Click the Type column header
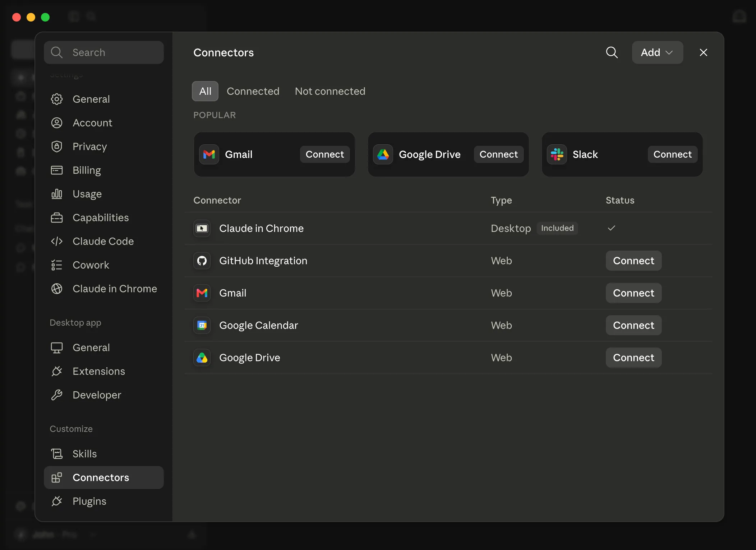This screenshot has width=756, height=550. click(x=501, y=200)
